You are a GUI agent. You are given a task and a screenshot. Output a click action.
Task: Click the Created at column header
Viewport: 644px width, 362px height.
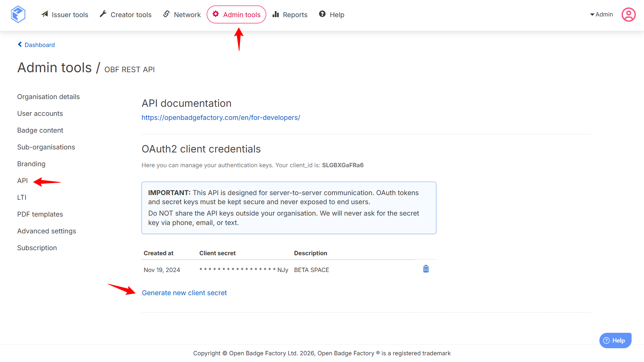[158, 253]
